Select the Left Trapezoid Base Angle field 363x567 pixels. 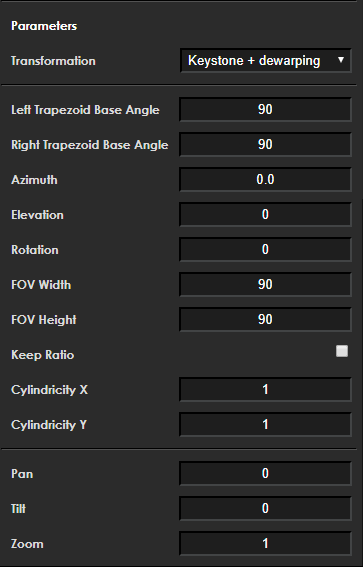[265, 110]
